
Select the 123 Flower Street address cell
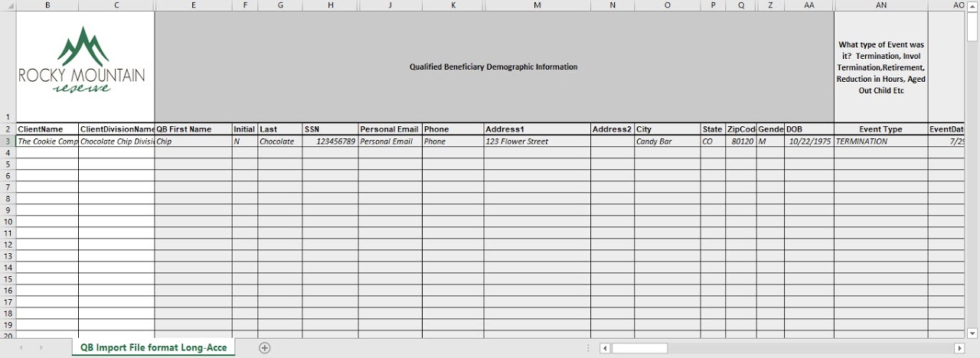537,142
